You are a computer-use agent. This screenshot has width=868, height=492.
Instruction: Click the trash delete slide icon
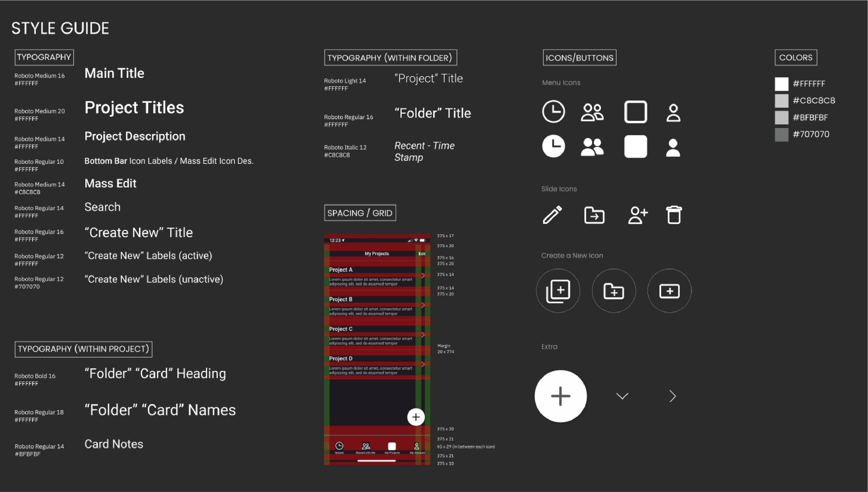pos(674,215)
